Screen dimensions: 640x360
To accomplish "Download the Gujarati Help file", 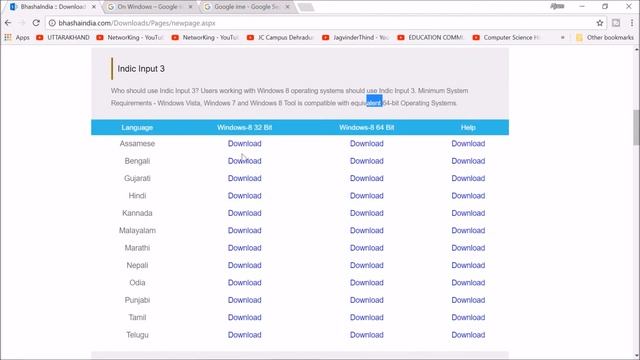I will coord(468,178).
